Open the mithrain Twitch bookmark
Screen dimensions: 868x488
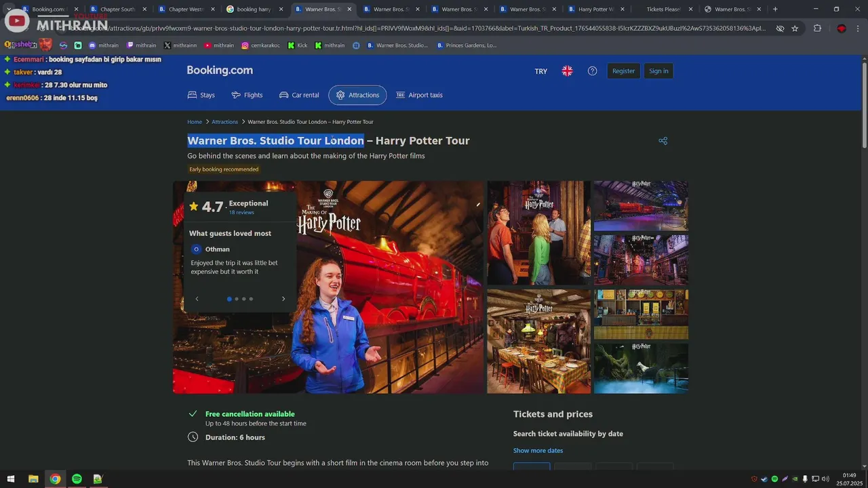(140, 45)
